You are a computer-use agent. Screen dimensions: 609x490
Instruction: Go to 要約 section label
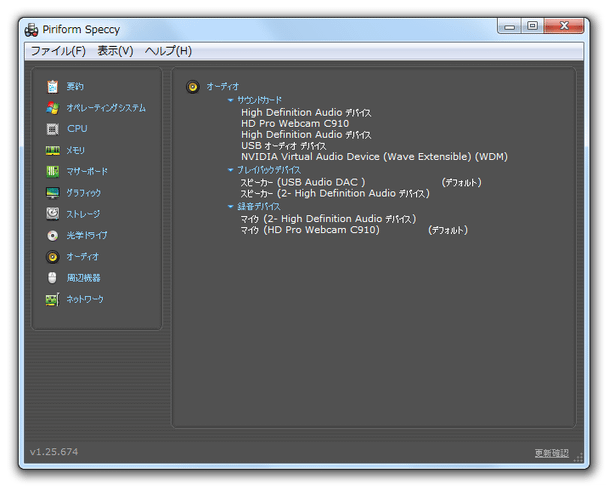point(75,87)
